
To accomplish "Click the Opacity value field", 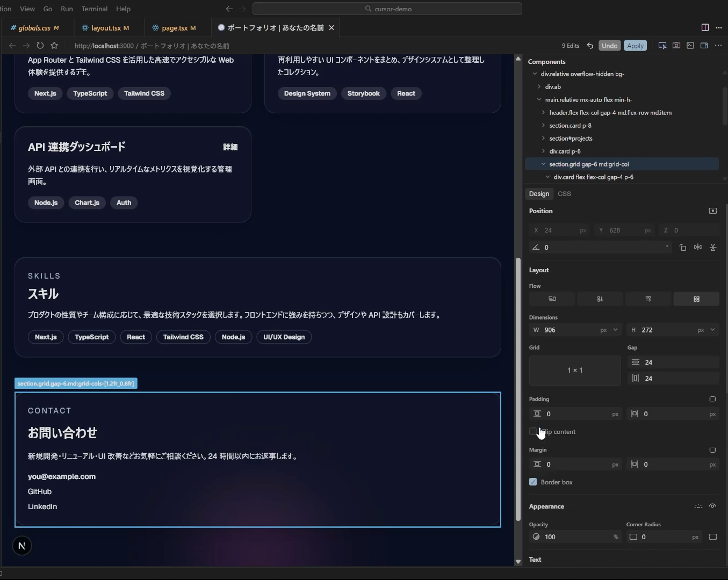I will [x=576, y=537].
